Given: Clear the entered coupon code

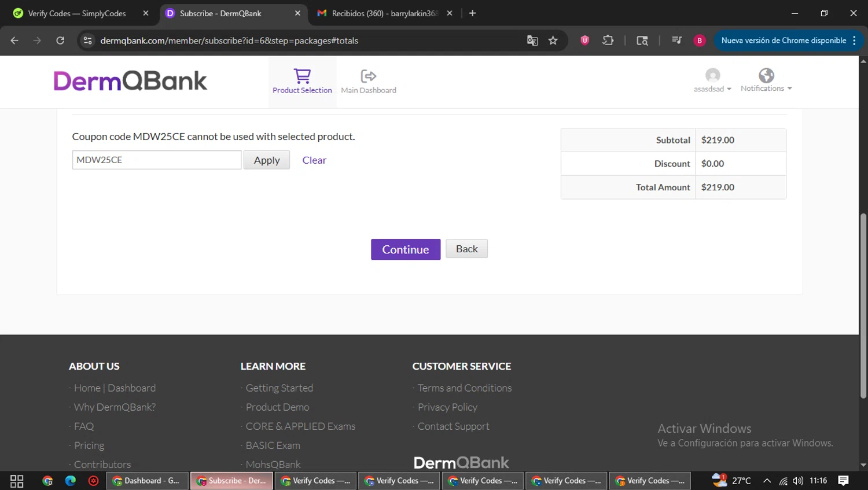Looking at the screenshot, I should (314, 160).
